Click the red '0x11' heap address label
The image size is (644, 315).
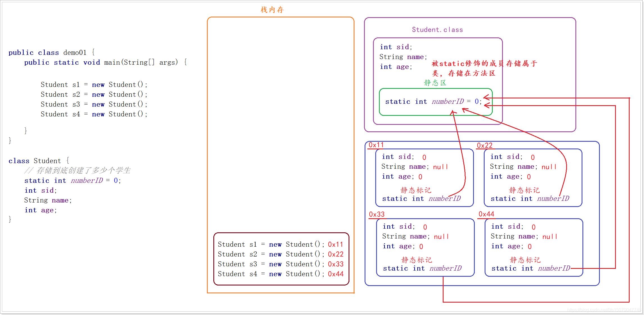click(376, 145)
